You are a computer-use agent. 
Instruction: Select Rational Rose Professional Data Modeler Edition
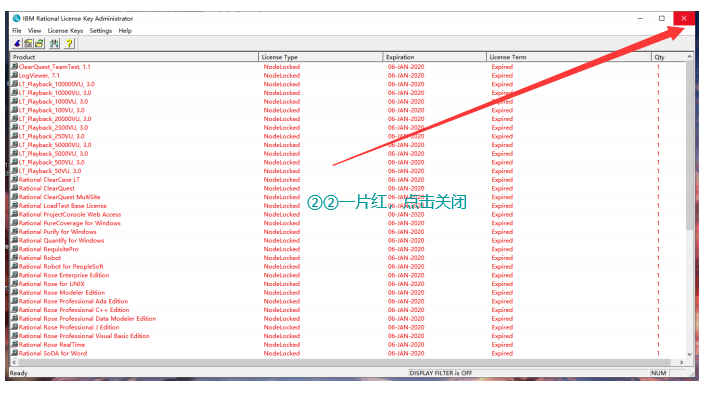348,318
